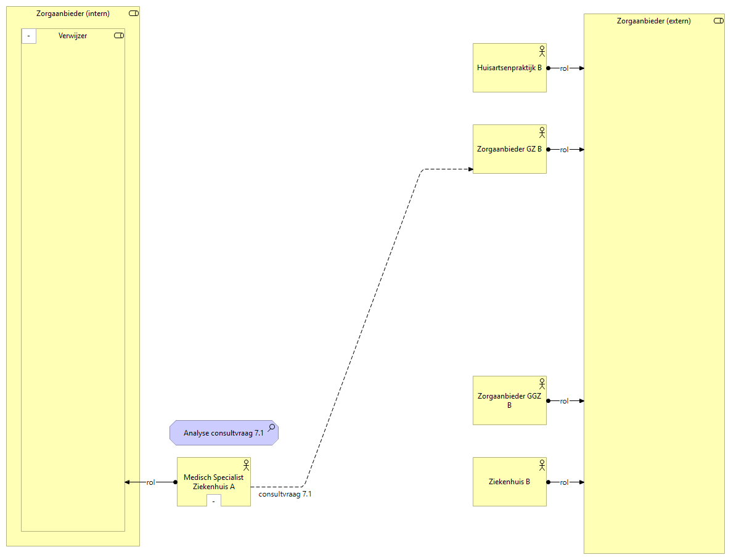
Task: Click rol label next to Zorgaanbieder GGZ B
Action: [x=564, y=401]
